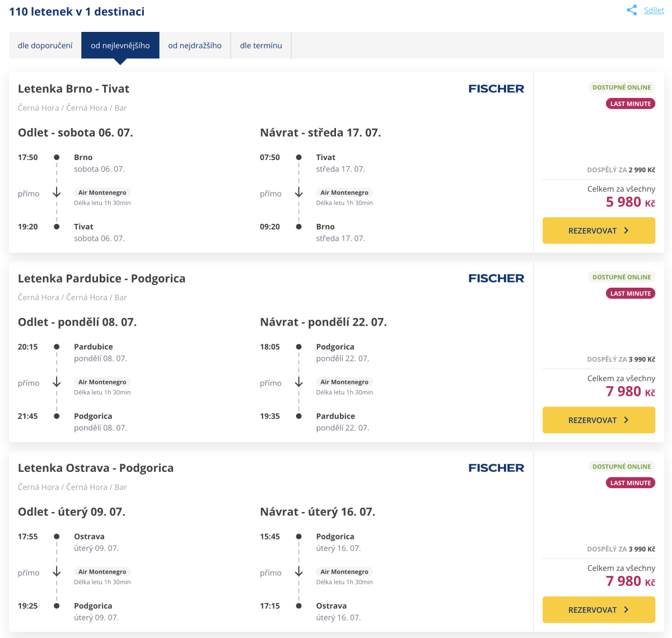
Task: Open Letenka Ostrava - Podgorica title
Action: (x=96, y=468)
